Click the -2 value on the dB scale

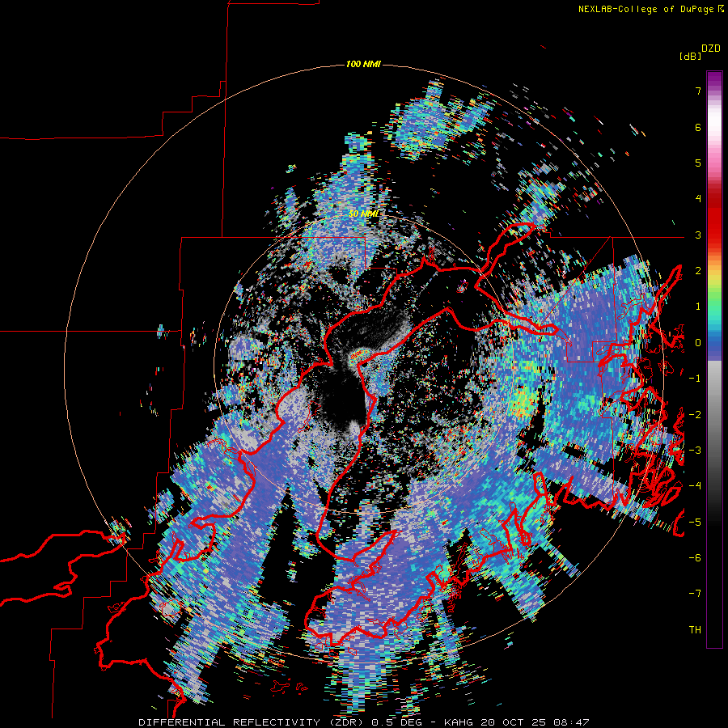(695, 415)
